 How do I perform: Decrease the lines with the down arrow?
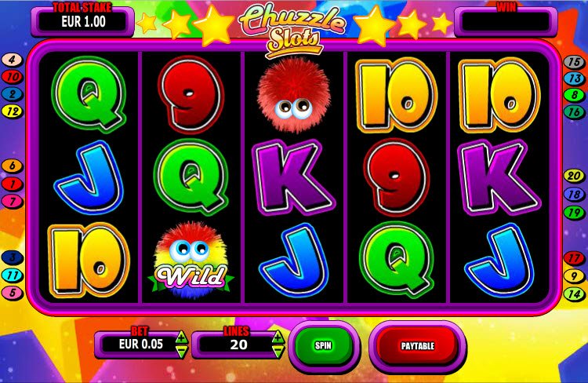[278, 352]
